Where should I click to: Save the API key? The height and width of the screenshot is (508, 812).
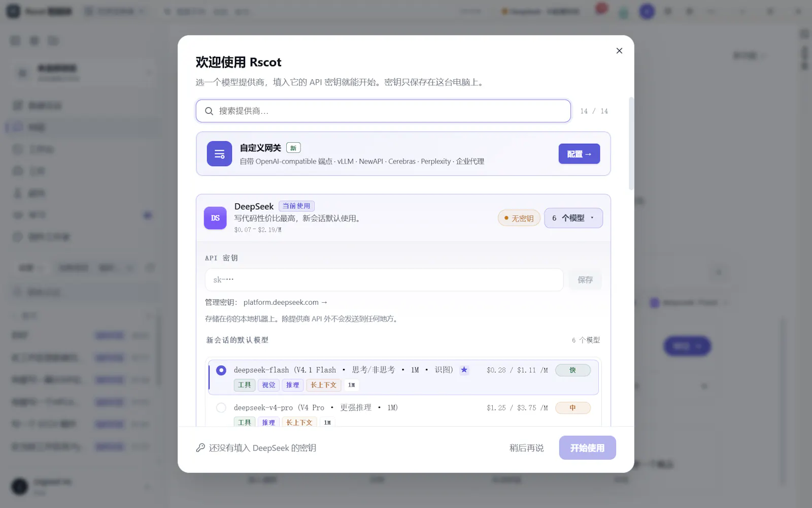coord(585,280)
